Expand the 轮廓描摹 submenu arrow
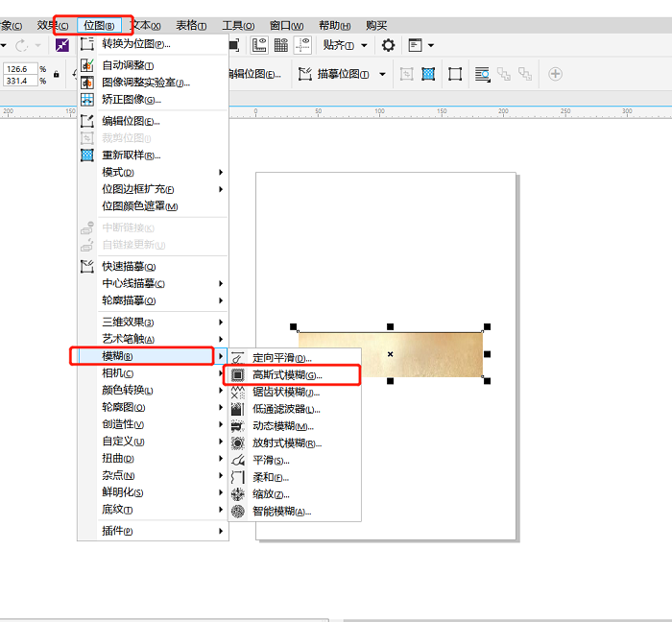672x622 pixels. pyautogui.click(x=221, y=300)
